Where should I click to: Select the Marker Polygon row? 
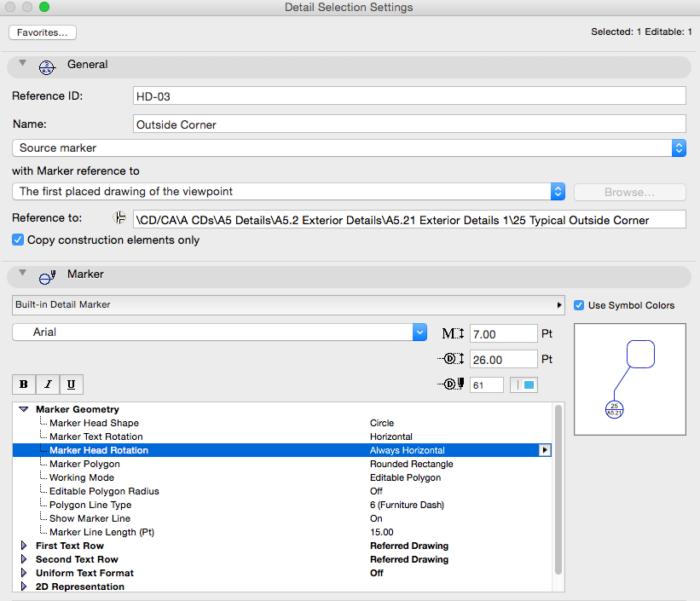pyautogui.click(x=282, y=464)
